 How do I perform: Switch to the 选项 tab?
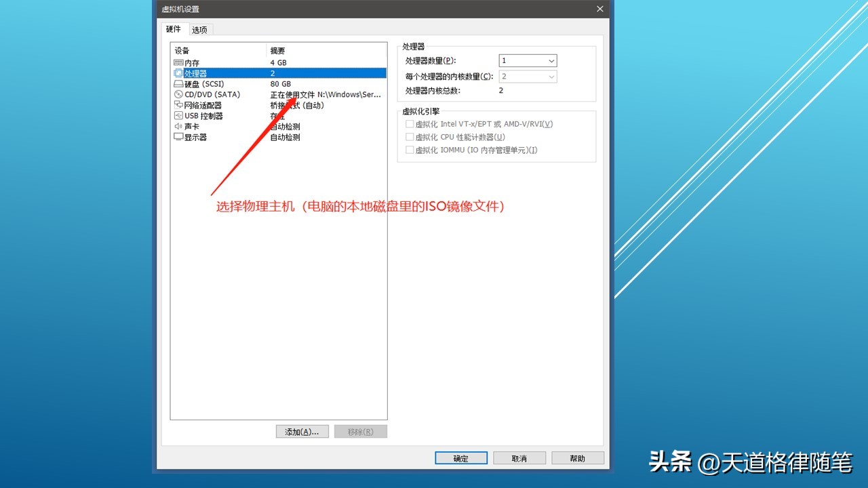[x=199, y=29]
